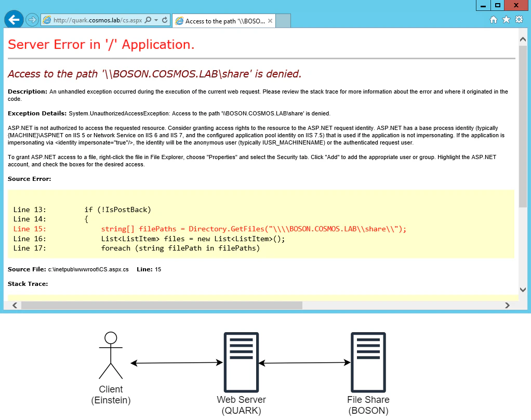
Task: Click the 'Web Server (QUARK)' diagram label
Action: point(242,405)
